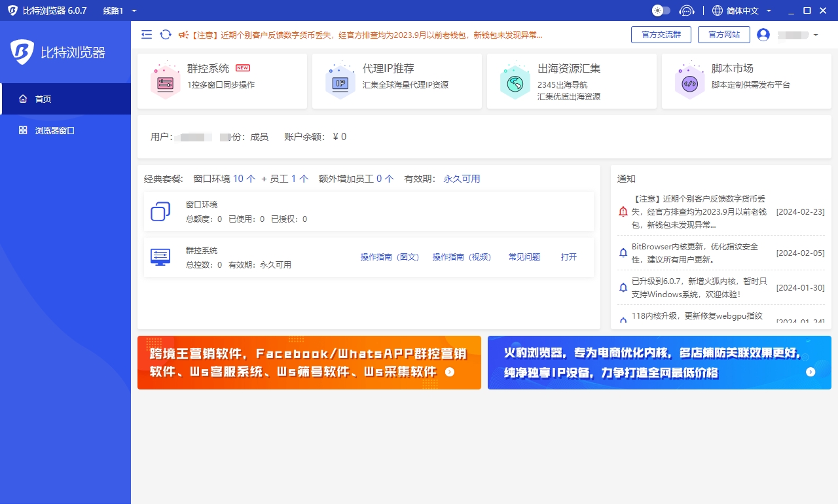Click the grid icon beside 浏览器窗口
The width and height of the screenshot is (838, 504).
click(23, 130)
